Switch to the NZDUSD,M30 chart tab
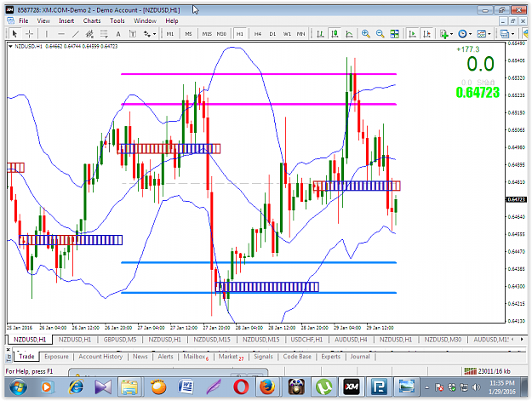The width and height of the screenshot is (532, 401). 443,339
